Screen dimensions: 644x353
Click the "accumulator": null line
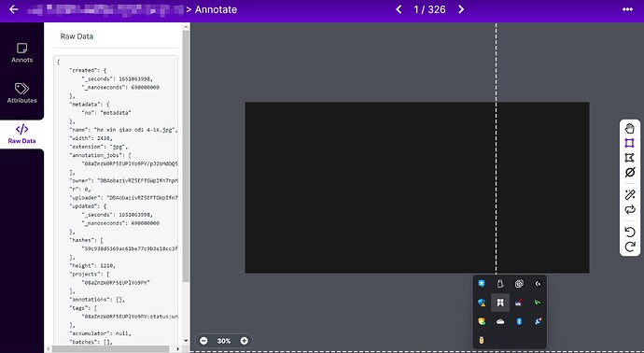click(100, 333)
